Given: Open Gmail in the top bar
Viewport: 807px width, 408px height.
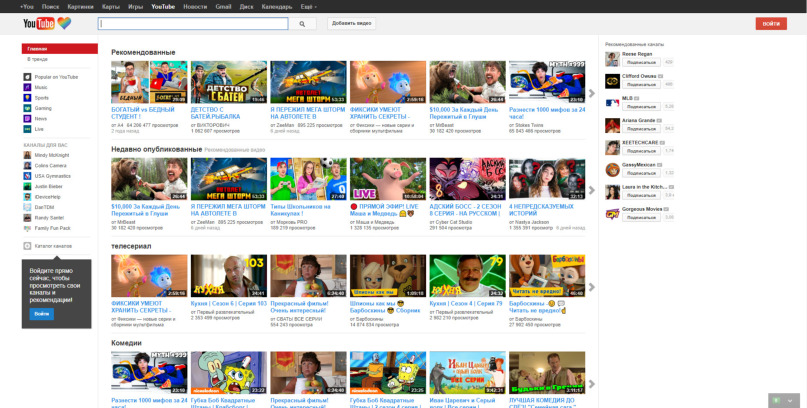Looking at the screenshot, I should 223,7.
